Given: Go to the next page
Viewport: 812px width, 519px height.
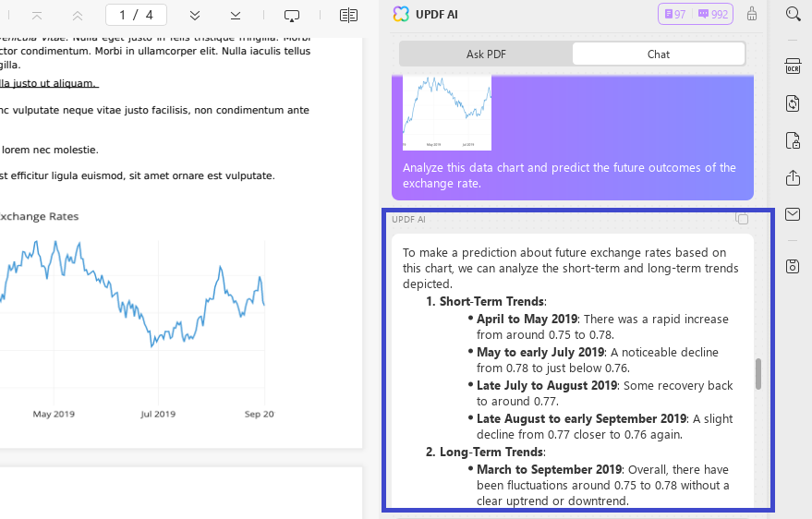Looking at the screenshot, I should [195, 16].
